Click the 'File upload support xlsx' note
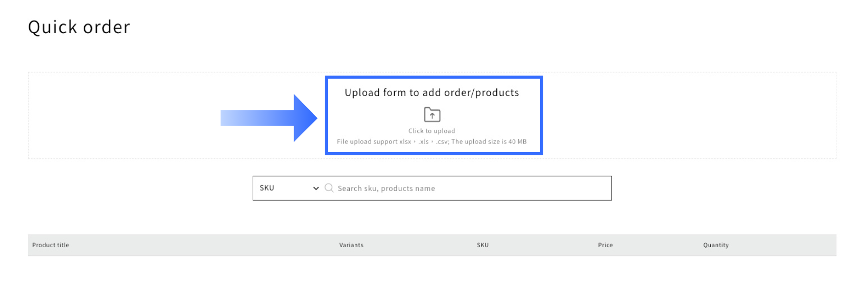Image resolution: width=868 pixels, height=285 pixels. click(374, 142)
